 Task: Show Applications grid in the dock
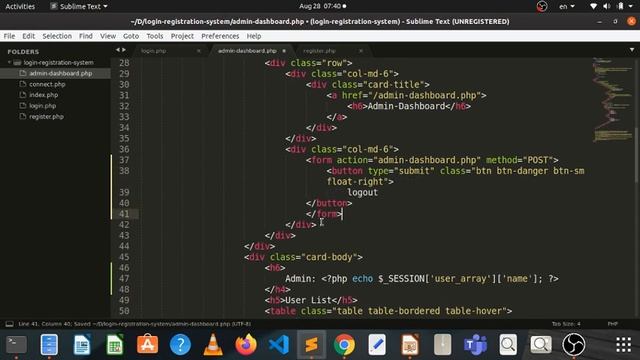(x=623, y=345)
